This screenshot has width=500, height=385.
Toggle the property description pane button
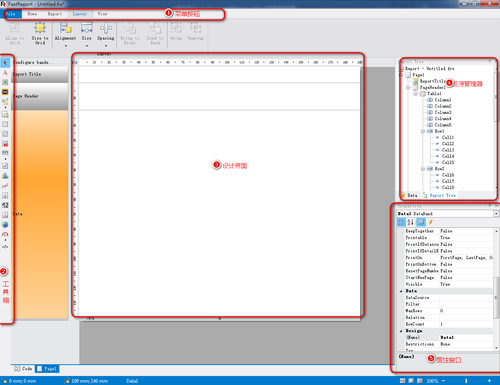(421, 222)
